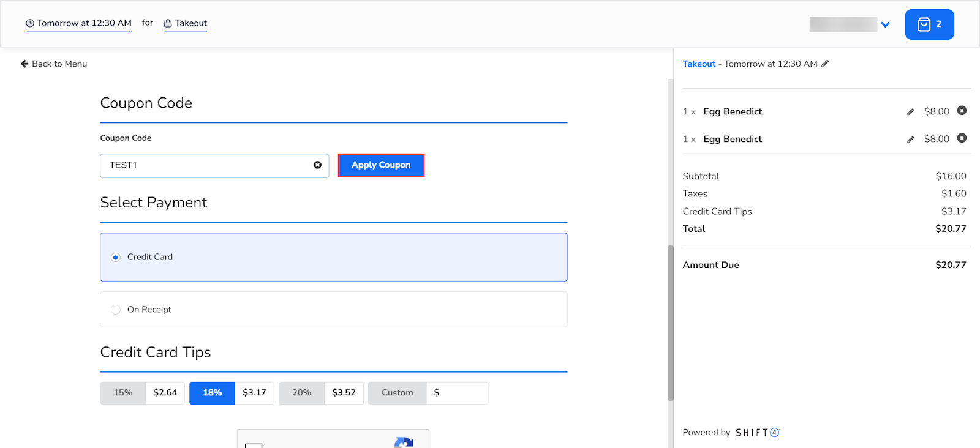
Task: Select the 15% tip option
Action: [123, 393]
